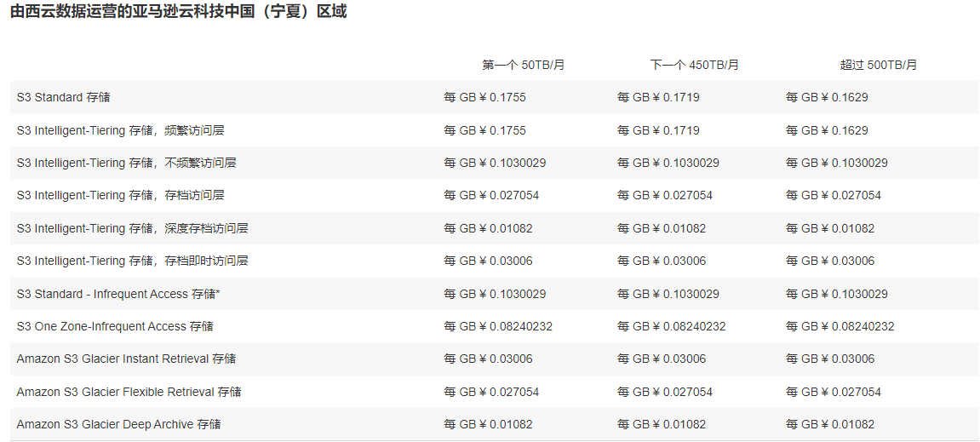Click row label S3 One Zone-Infrequent Access 存储
Screen dimensions: 980x442
115,326
